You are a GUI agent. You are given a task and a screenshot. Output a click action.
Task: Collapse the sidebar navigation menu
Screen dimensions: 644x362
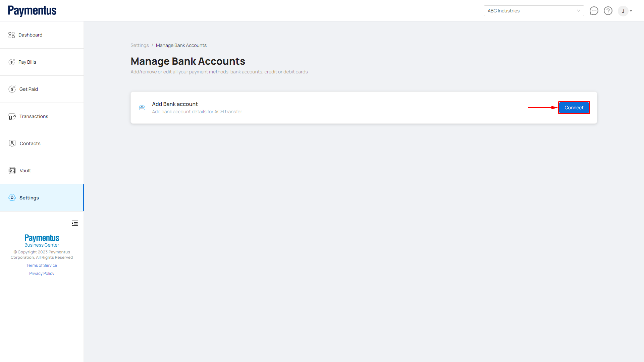(x=75, y=223)
